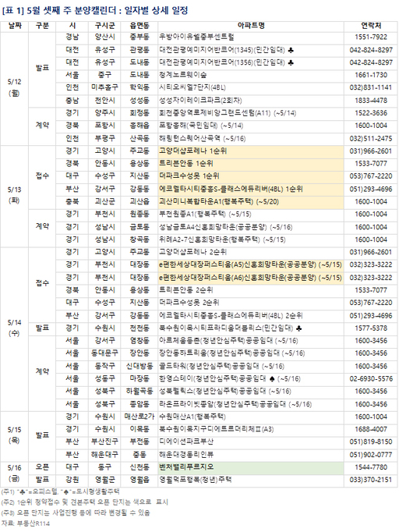Click the '괴산군' district cell
Screen dimensions: 399x532
pos(104,201)
